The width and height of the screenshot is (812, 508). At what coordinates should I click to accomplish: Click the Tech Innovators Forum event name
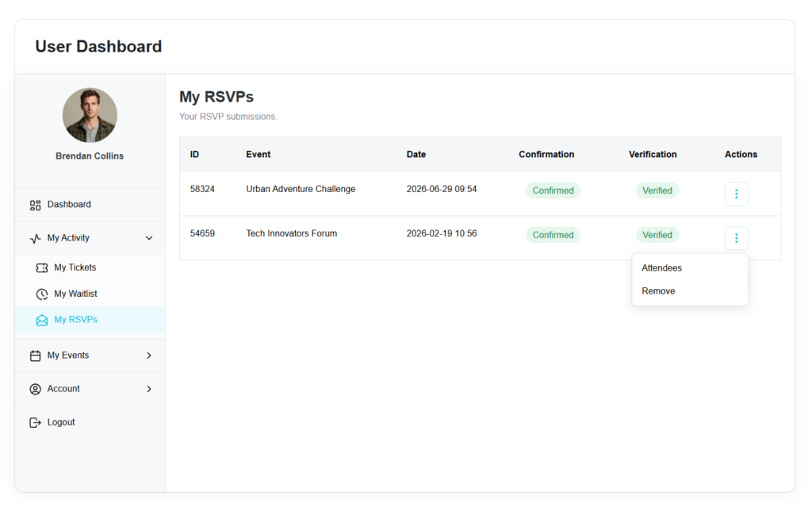point(291,234)
